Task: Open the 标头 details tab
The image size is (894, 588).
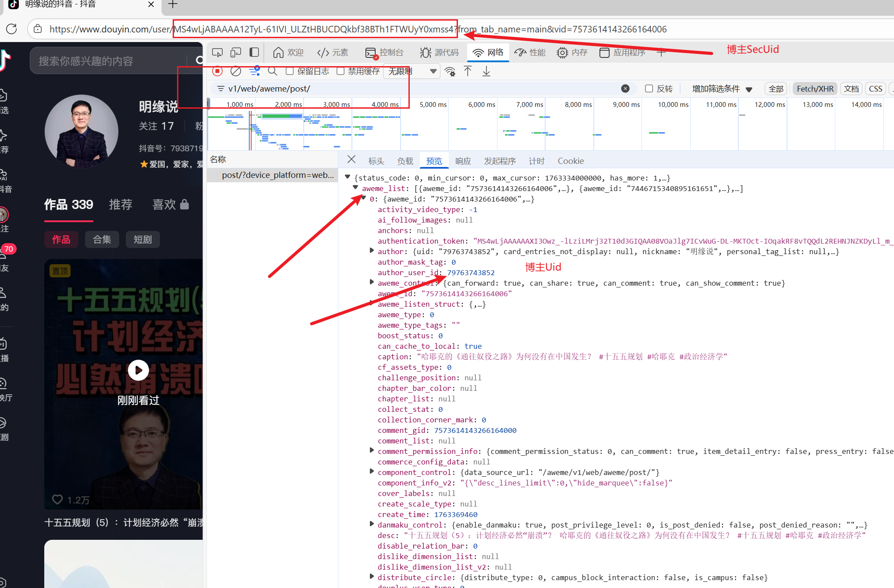Action: click(x=376, y=161)
